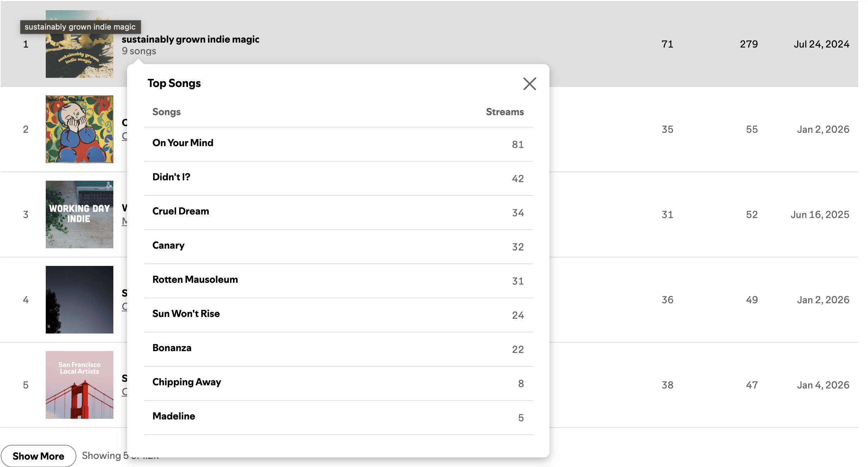This screenshot has width=868, height=467.
Task: Click the Show More button
Action: (x=38, y=456)
